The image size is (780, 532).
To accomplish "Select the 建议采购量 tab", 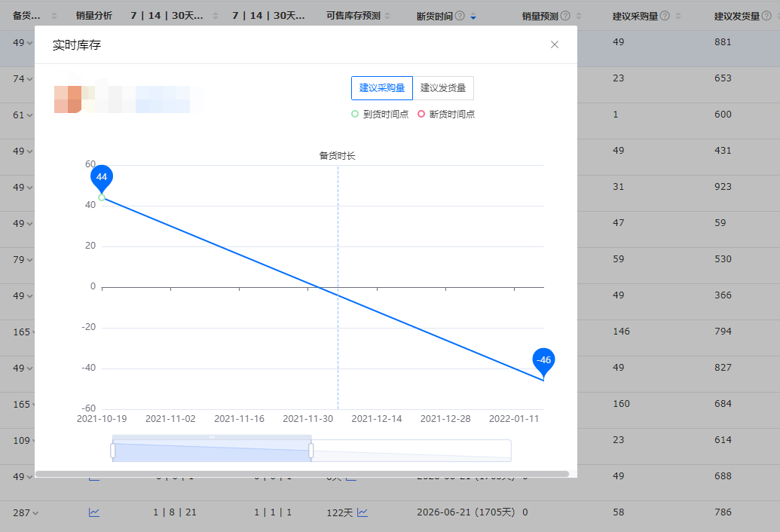I will coord(381,87).
